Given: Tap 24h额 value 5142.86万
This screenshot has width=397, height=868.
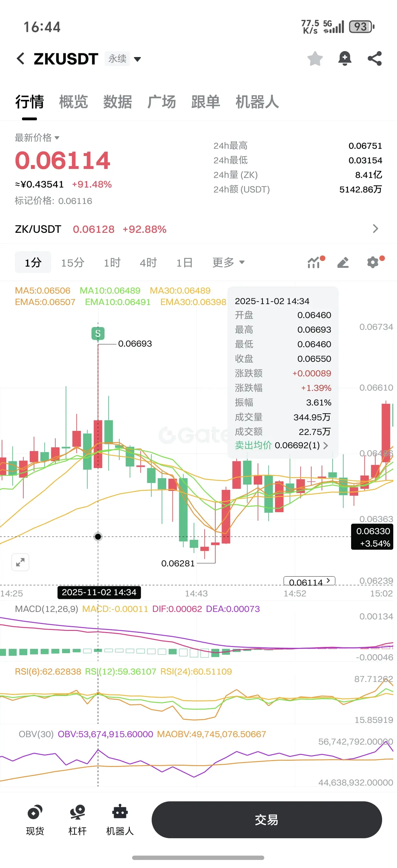Looking at the screenshot, I should (361, 189).
